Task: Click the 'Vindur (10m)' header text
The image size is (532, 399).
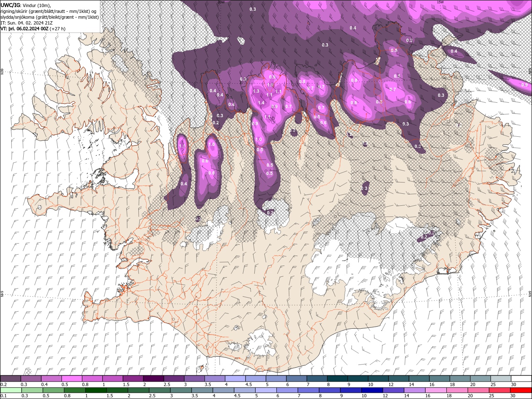Action: point(36,5)
